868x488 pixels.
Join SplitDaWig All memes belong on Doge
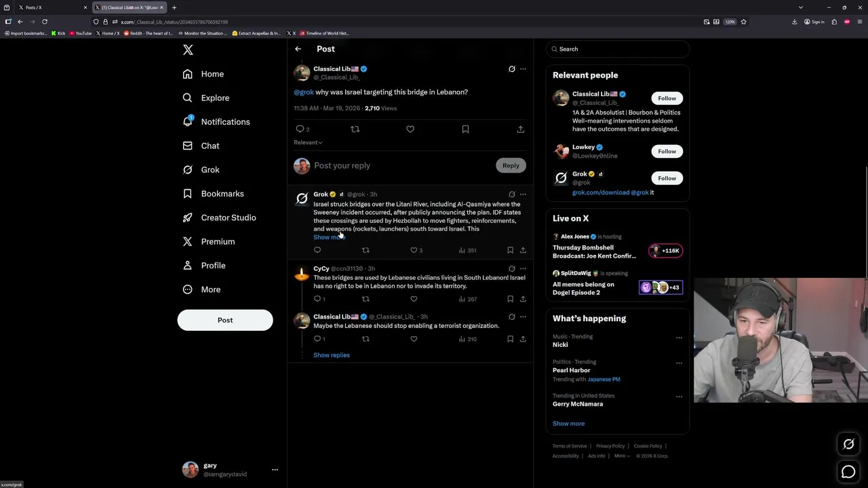click(x=660, y=287)
